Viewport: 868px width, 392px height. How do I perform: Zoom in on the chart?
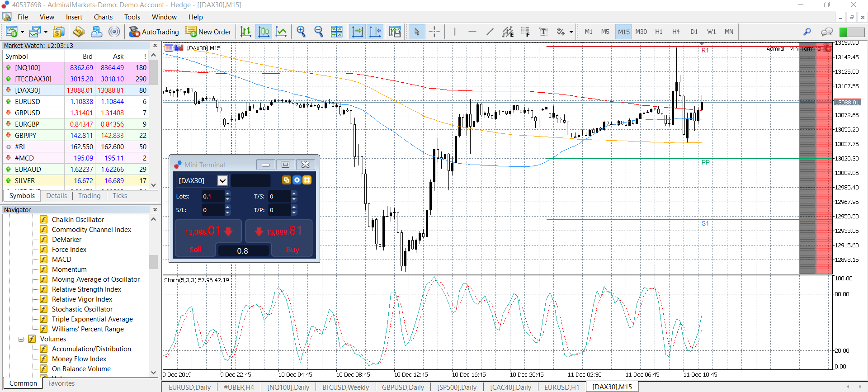pos(301,32)
